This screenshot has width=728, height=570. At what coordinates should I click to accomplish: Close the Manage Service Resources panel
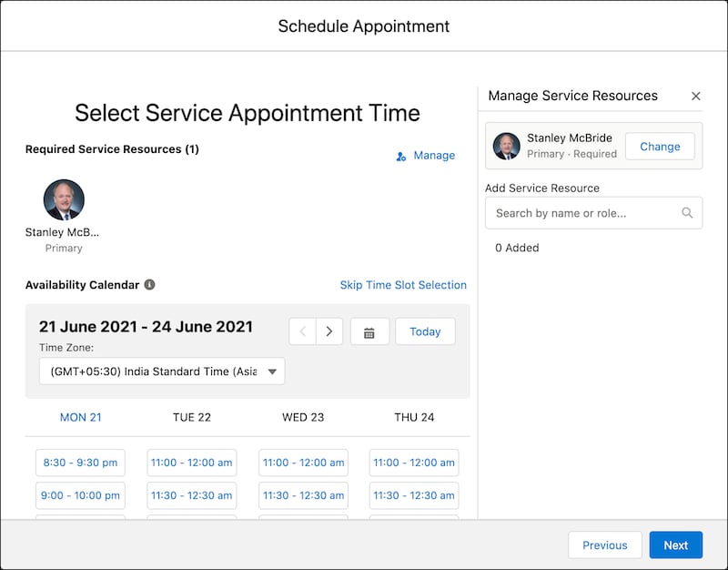pos(695,97)
